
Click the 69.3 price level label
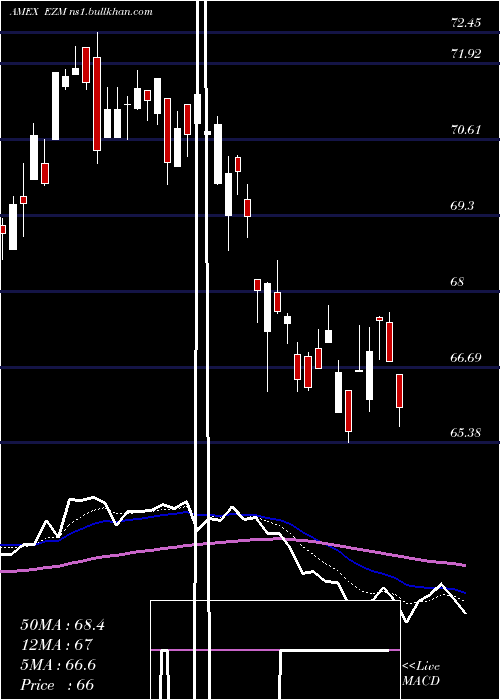click(463, 206)
